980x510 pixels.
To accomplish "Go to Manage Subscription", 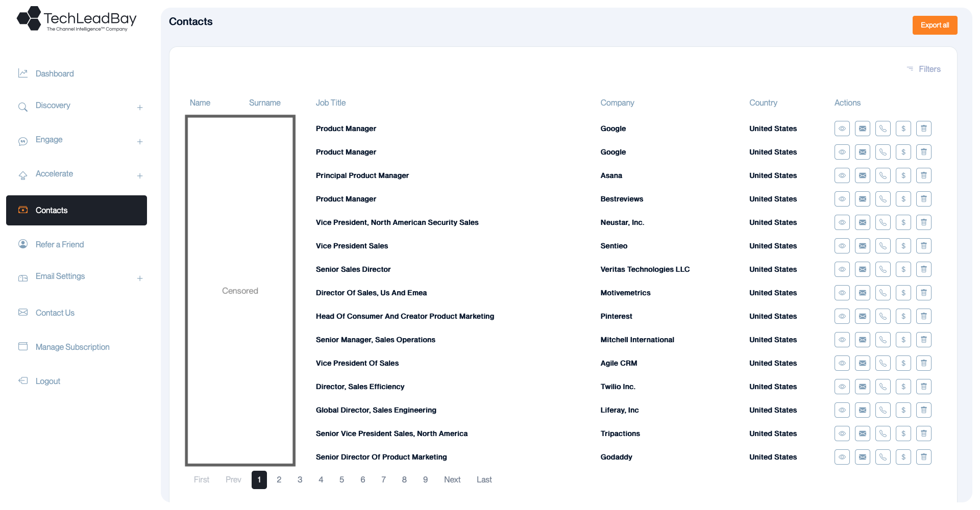I will coord(72,347).
